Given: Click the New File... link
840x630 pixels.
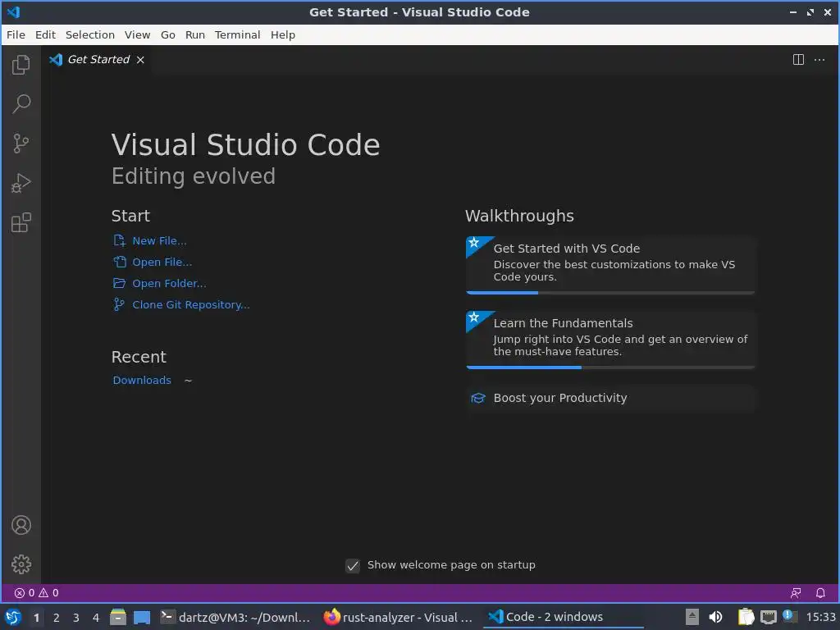Looking at the screenshot, I should point(150,240).
